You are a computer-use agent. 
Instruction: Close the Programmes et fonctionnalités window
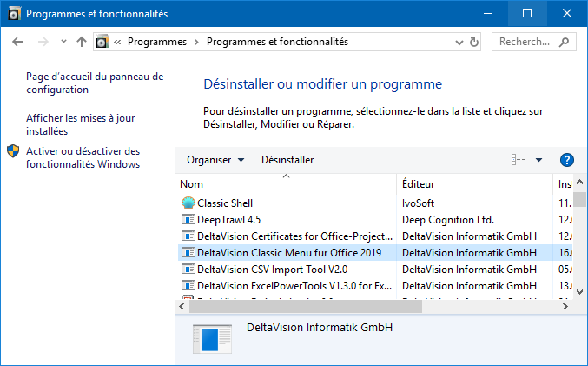(567, 14)
